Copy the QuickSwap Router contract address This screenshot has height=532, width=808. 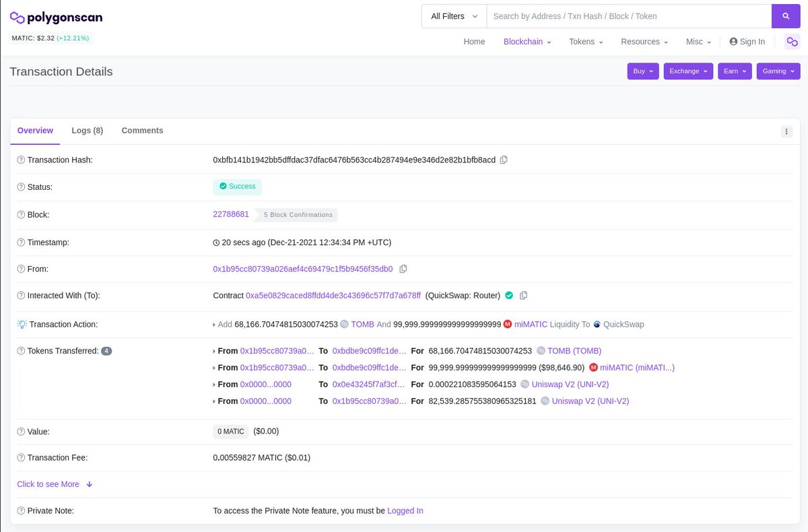coord(523,295)
